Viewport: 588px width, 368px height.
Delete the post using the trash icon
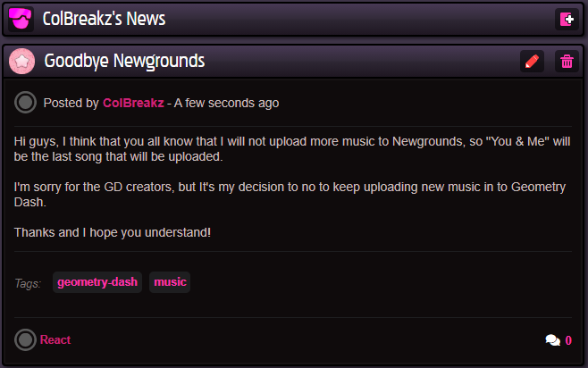pos(567,61)
